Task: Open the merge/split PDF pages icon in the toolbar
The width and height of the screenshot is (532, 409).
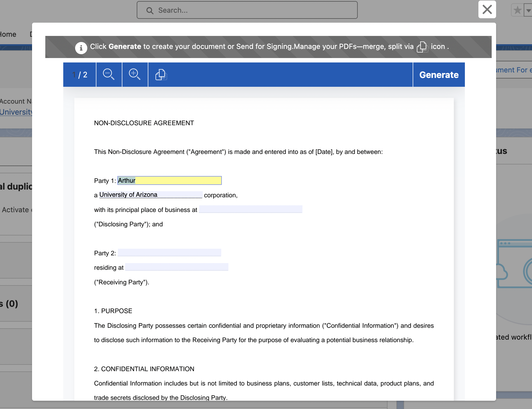Action: 161,75
